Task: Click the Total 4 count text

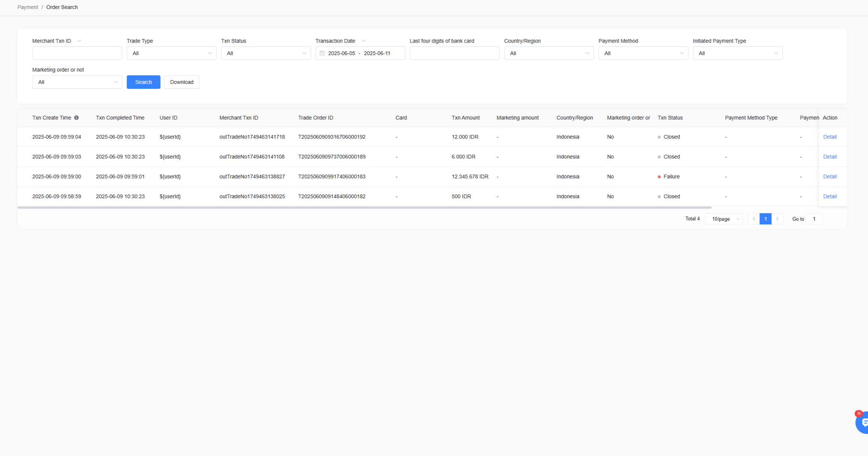Action: tap(692, 219)
